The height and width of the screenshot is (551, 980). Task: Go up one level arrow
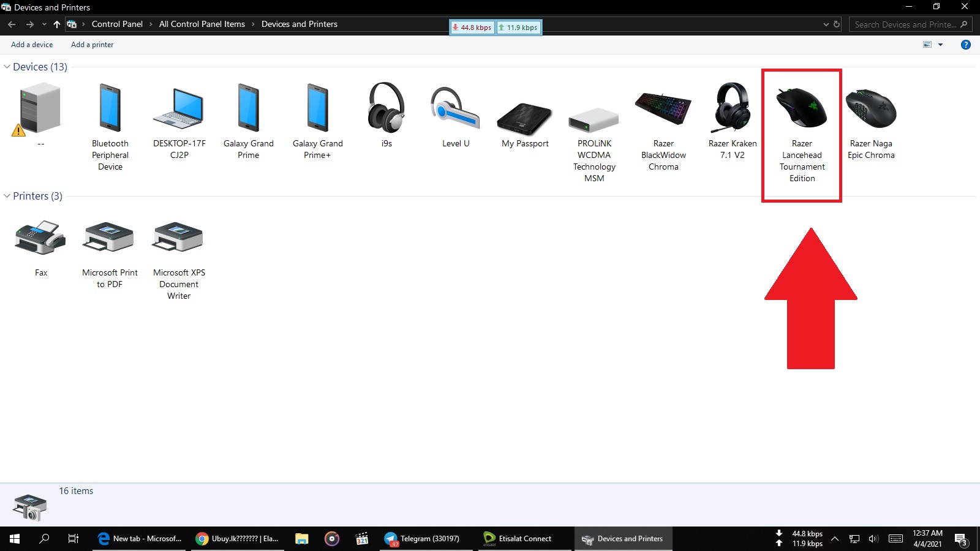(x=57, y=24)
